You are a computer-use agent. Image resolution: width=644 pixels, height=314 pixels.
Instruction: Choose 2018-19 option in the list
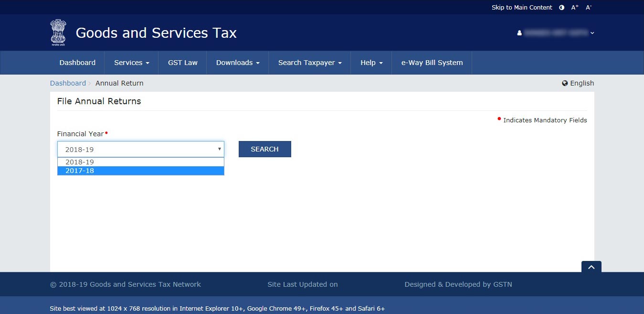click(x=140, y=162)
